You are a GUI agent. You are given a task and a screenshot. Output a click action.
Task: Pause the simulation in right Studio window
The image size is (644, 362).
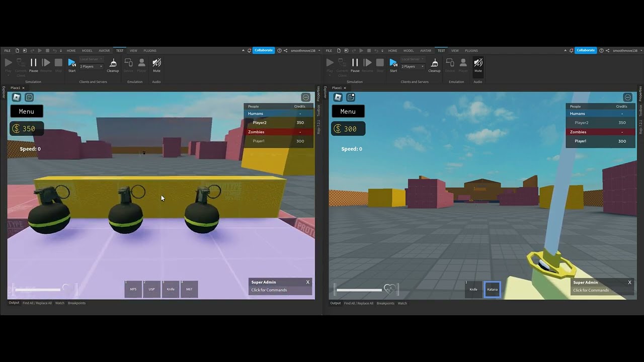click(x=355, y=65)
